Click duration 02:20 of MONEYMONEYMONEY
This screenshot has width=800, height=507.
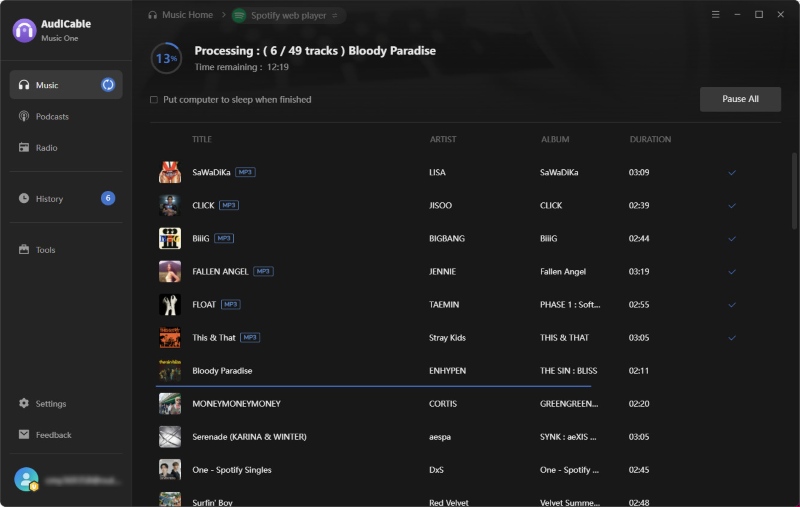click(x=639, y=403)
